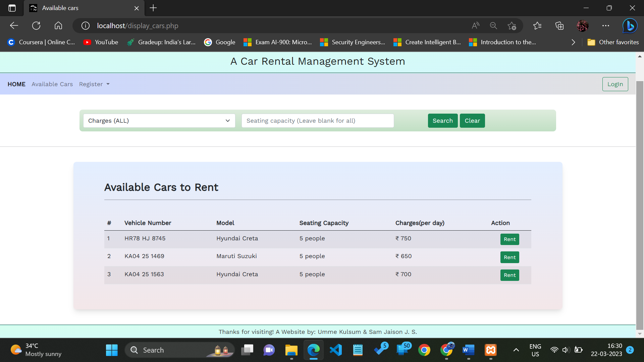
Task: Expand the Register dropdown menu
Action: click(x=94, y=84)
